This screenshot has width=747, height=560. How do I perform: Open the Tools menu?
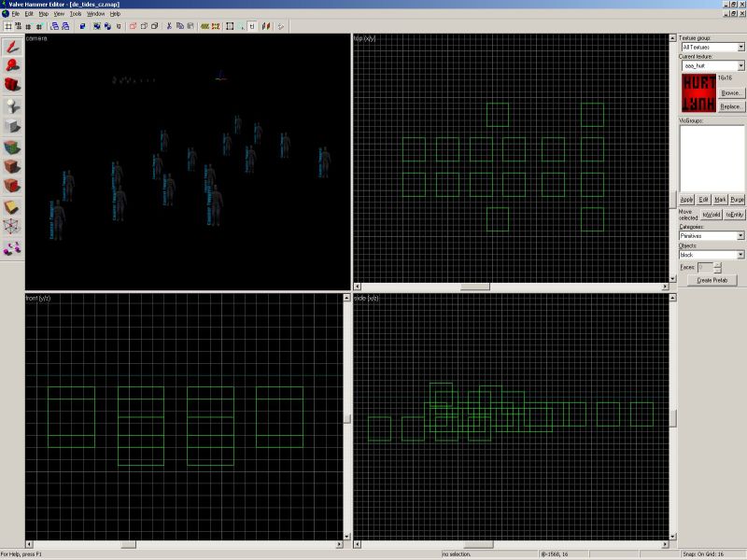click(75, 14)
